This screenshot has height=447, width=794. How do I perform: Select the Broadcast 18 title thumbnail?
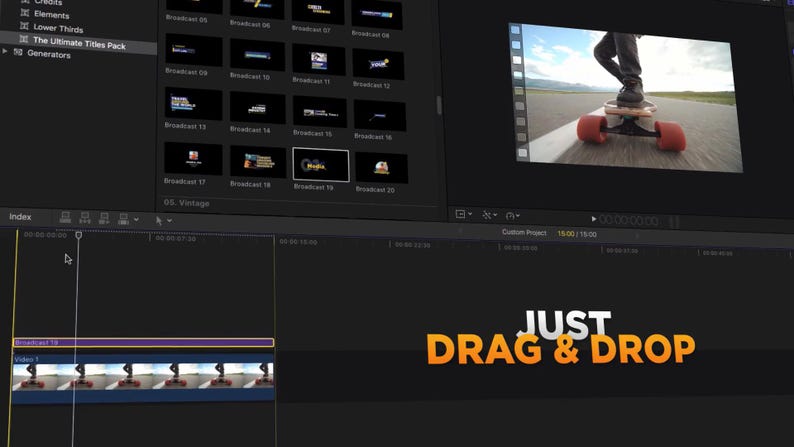(x=258, y=162)
